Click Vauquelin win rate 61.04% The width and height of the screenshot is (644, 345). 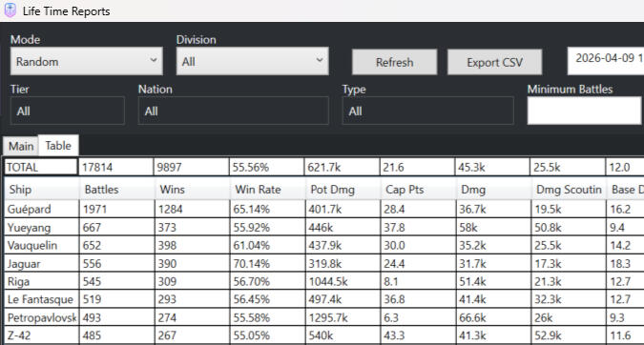268,245
